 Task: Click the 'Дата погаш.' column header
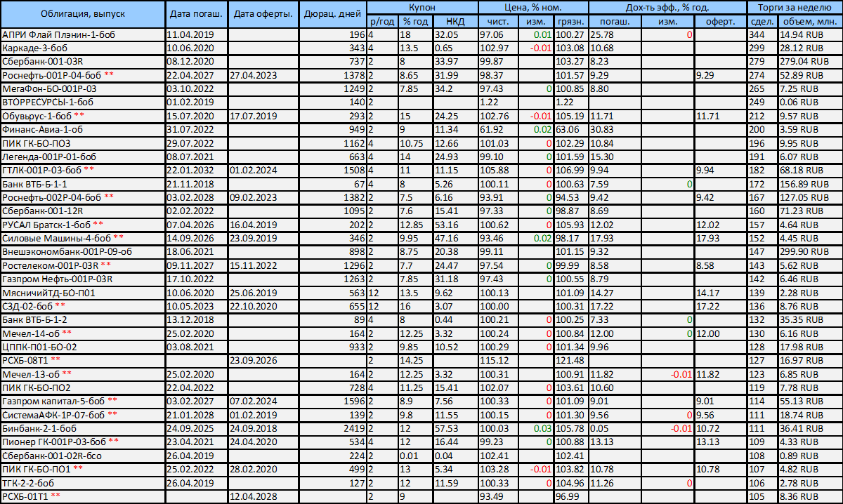tap(196, 14)
